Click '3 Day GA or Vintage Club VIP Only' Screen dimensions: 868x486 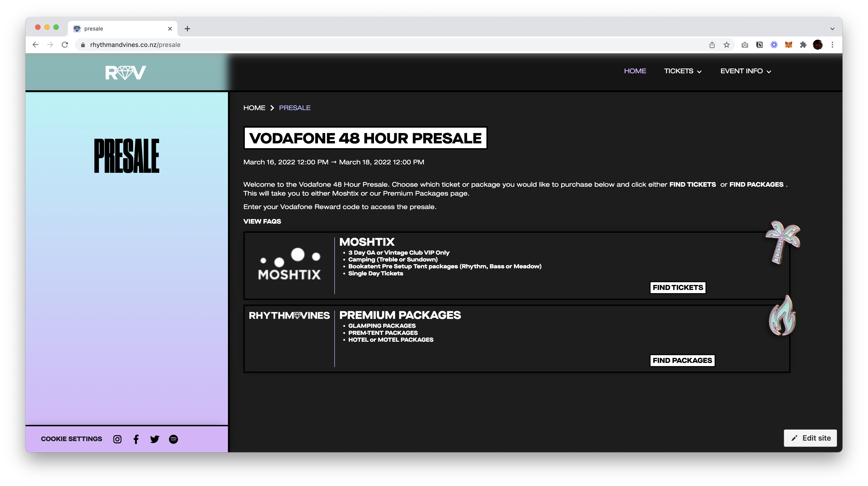pyautogui.click(x=399, y=252)
